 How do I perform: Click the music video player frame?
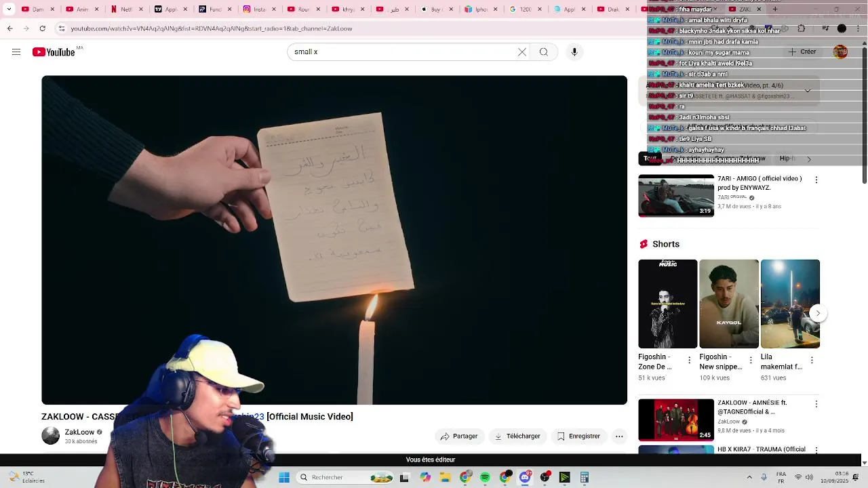tap(334, 240)
